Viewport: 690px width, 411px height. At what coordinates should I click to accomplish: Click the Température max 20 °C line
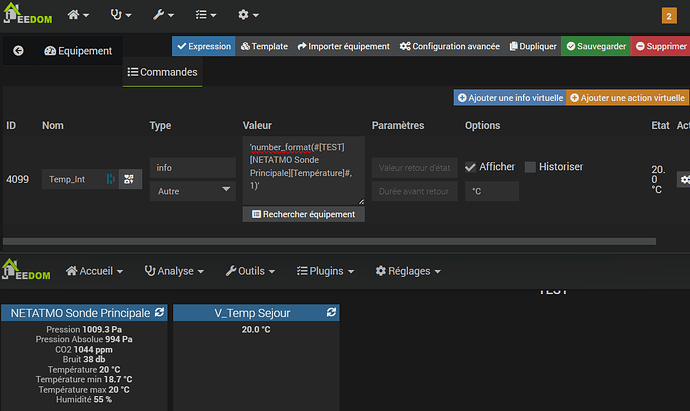(x=84, y=390)
